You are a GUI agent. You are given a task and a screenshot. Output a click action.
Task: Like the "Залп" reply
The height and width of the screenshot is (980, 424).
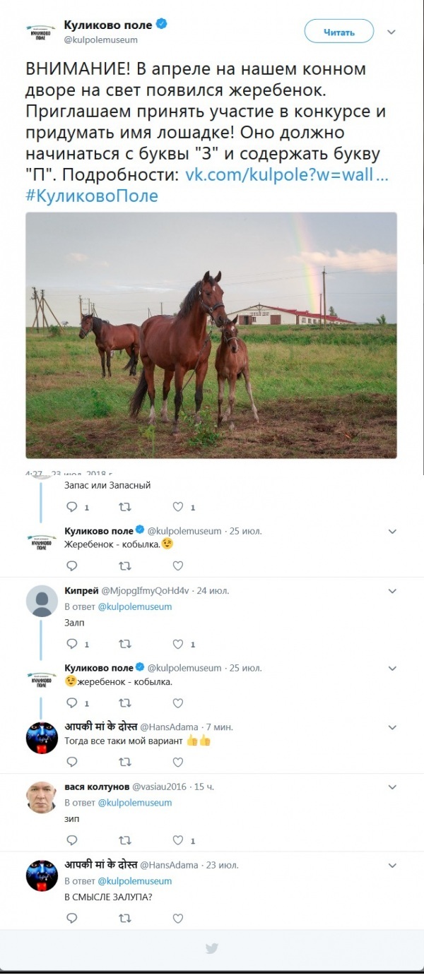[x=177, y=644]
